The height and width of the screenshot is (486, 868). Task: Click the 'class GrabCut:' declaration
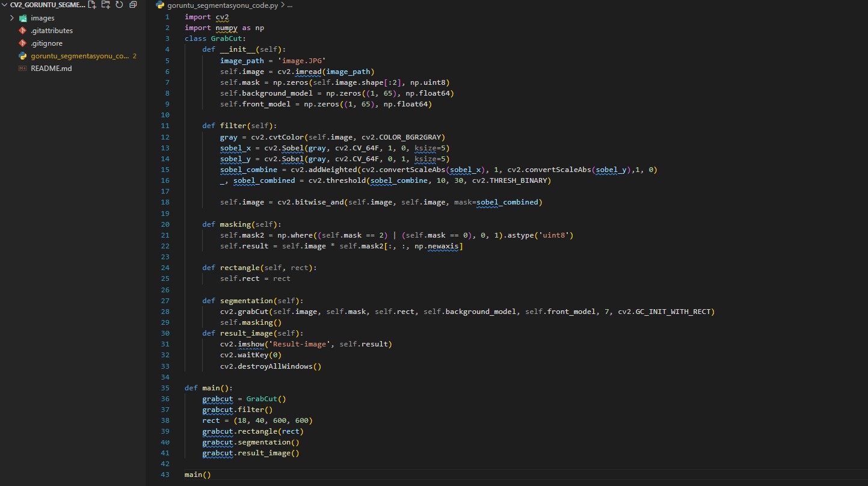(215, 38)
